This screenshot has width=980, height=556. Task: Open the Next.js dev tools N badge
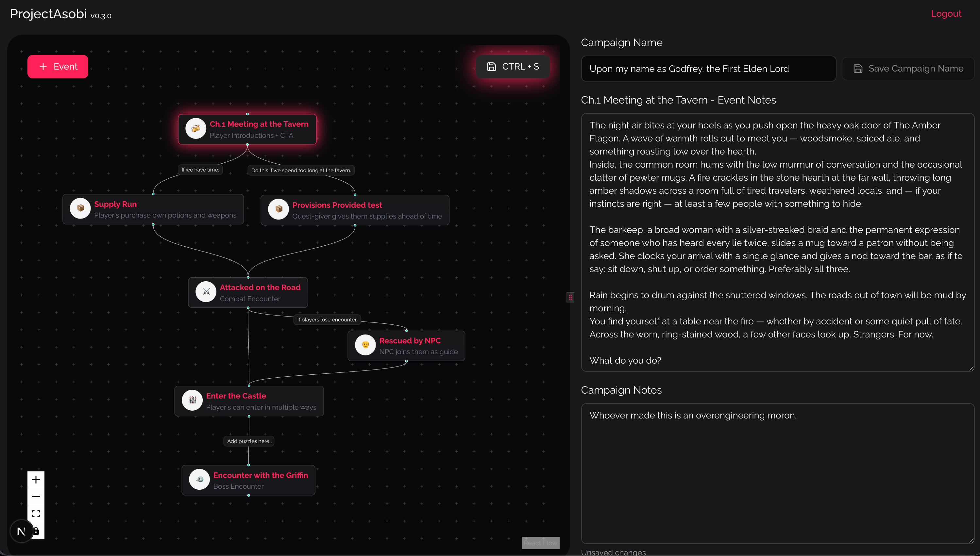21,531
